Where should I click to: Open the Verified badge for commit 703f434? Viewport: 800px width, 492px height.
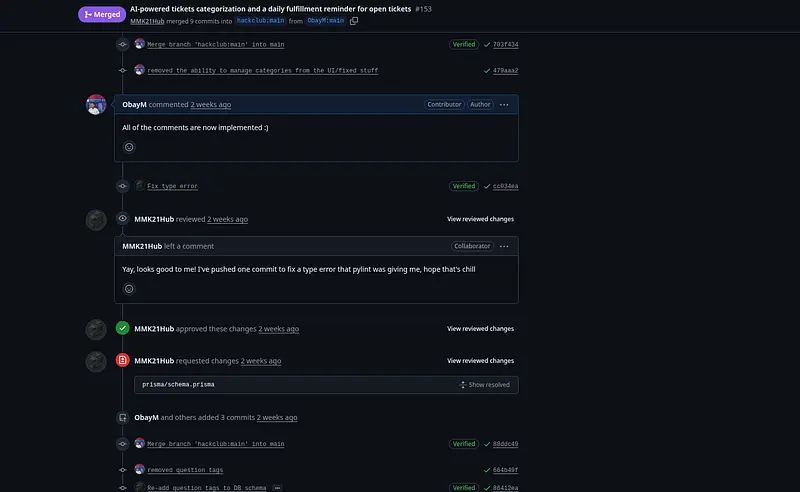[x=464, y=45]
